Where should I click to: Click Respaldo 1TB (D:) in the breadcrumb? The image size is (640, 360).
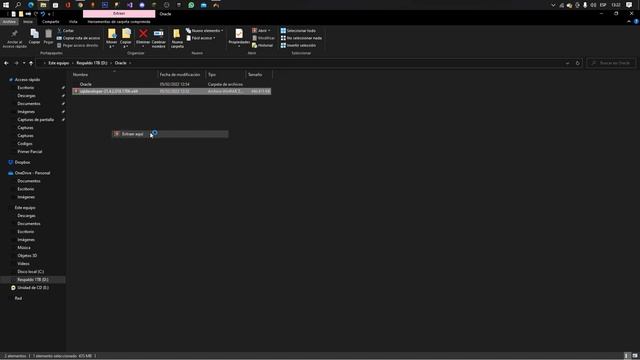(92, 63)
